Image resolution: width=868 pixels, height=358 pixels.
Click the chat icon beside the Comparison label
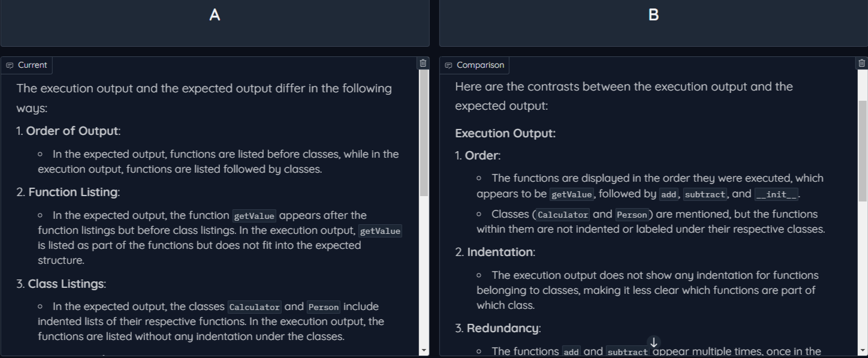tap(448, 65)
